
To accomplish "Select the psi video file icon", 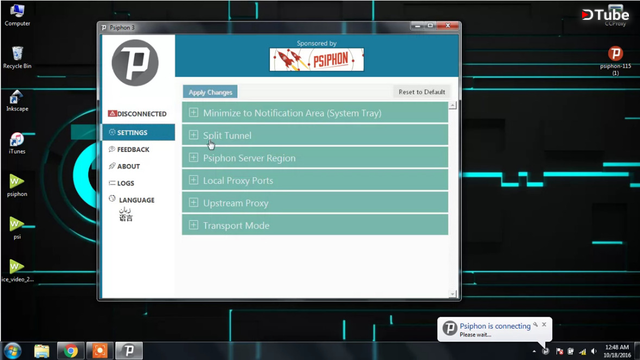I will pyautogui.click(x=17, y=228).
